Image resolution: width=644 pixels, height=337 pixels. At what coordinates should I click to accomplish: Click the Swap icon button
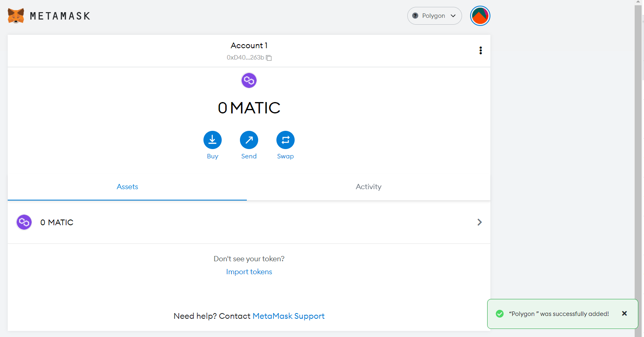285,140
